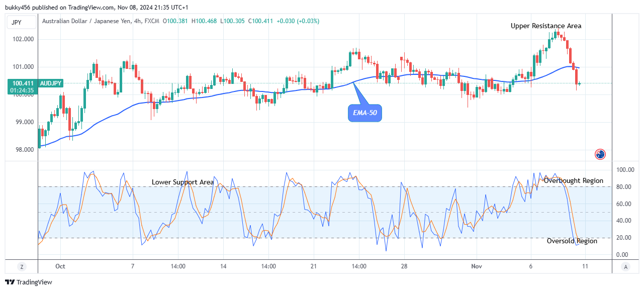Image resolution: width=644 pixels, height=291 pixels.
Task: Click the TradingView logo at bottom left
Action: pyautogui.click(x=29, y=282)
